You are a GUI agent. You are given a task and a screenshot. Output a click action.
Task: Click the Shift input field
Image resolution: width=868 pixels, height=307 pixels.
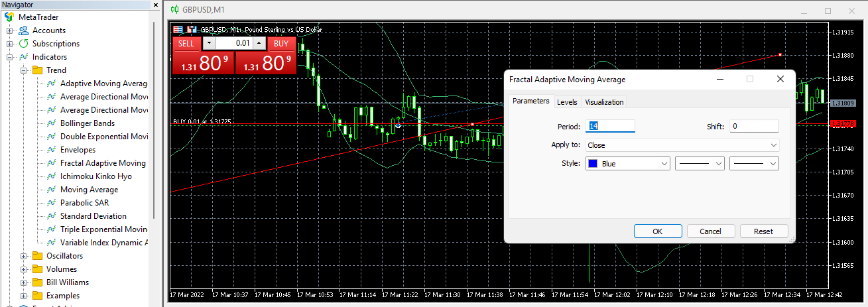click(x=754, y=126)
